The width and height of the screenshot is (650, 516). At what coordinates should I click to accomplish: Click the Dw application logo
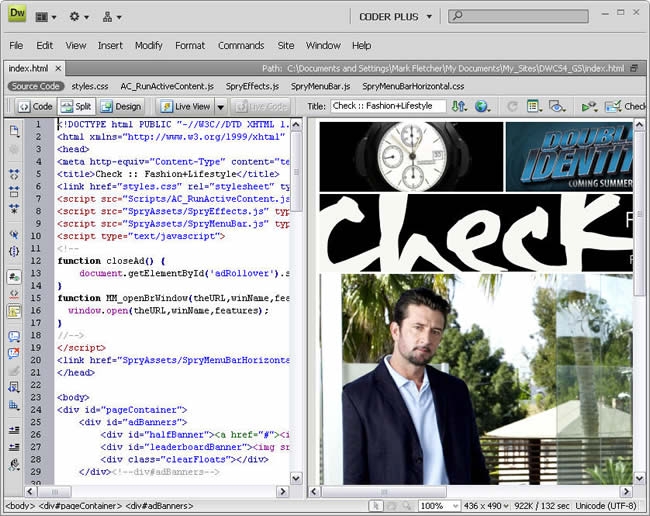[17, 13]
